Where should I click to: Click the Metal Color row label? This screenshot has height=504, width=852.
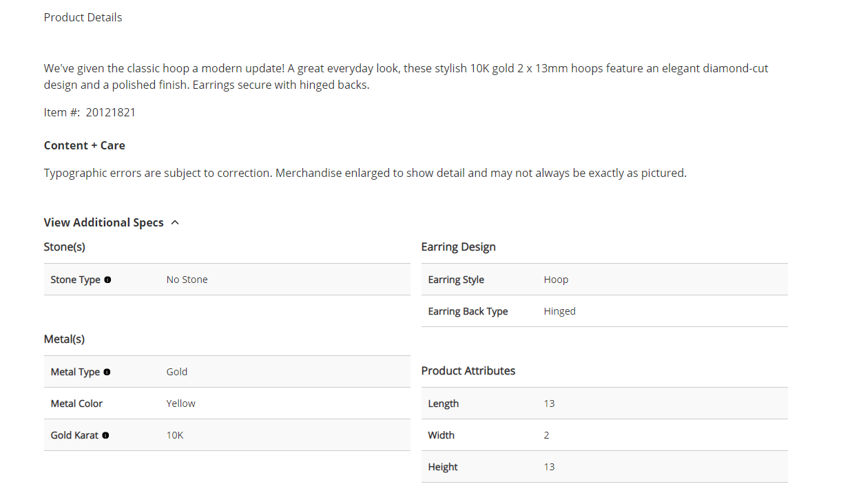point(76,403)
